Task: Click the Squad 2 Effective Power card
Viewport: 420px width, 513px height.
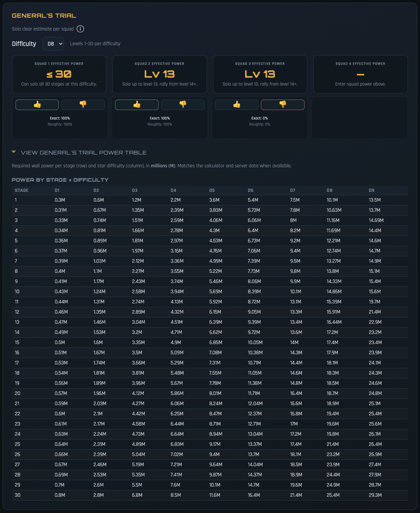Action: (159, 74)
